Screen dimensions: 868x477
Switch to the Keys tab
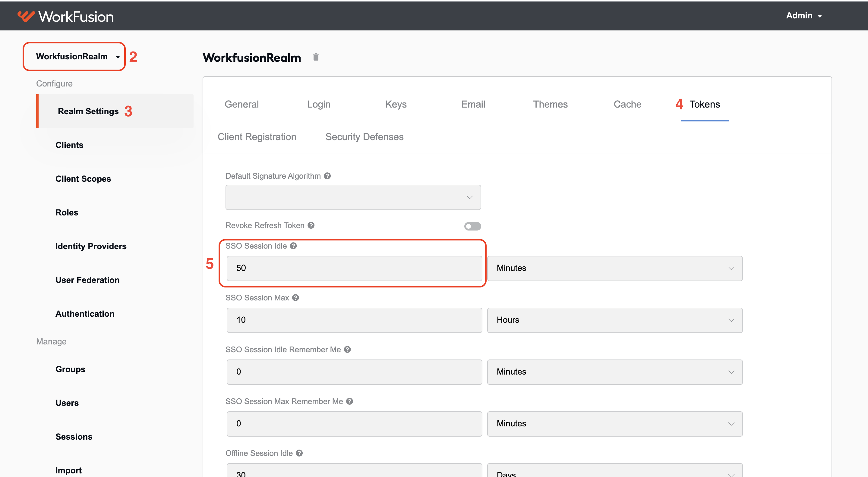click(x=396, y=105)
